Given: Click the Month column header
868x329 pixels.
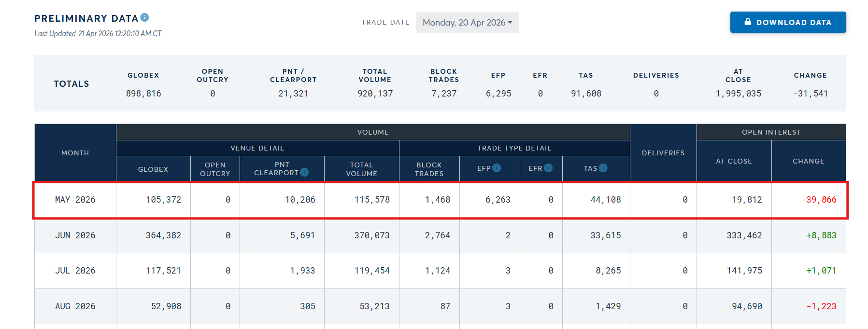Looking at the screenshot, I should click(x=75, y=153).
